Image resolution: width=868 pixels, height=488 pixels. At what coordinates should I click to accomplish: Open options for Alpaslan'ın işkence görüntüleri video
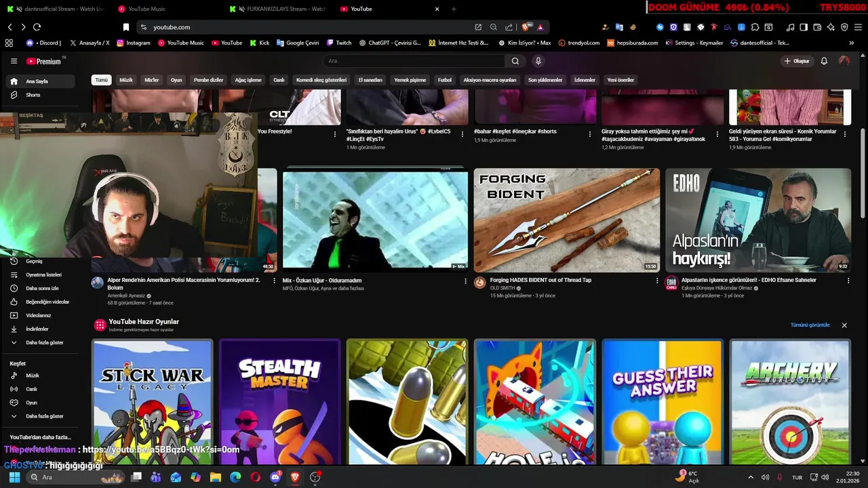point(848,281)
